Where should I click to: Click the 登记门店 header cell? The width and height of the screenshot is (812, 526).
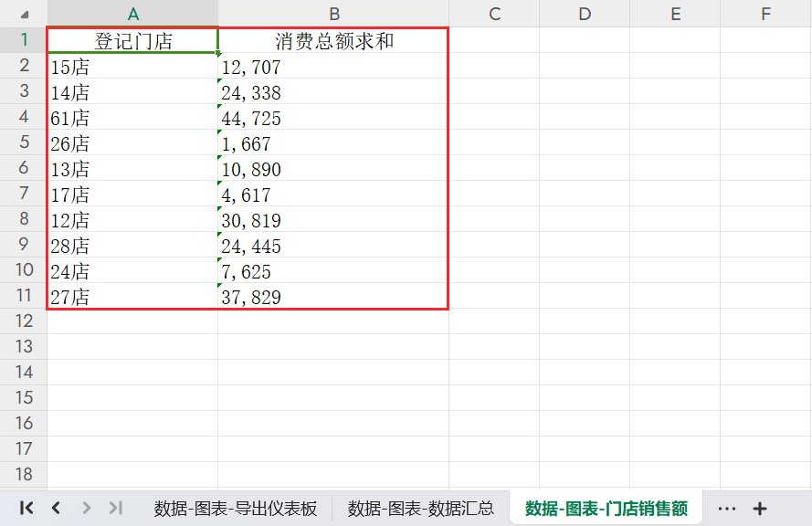(x=132, y=40)
